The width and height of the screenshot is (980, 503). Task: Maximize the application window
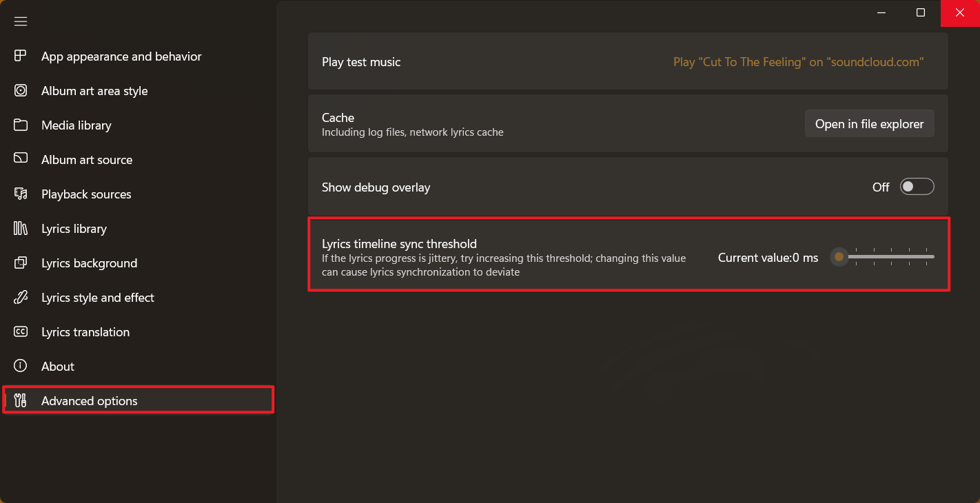pos(921,12)
